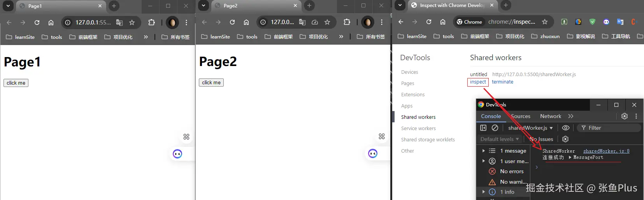Terminate the untitled shared worker
This screenshot has height=200, width=644.
point(502,82)
